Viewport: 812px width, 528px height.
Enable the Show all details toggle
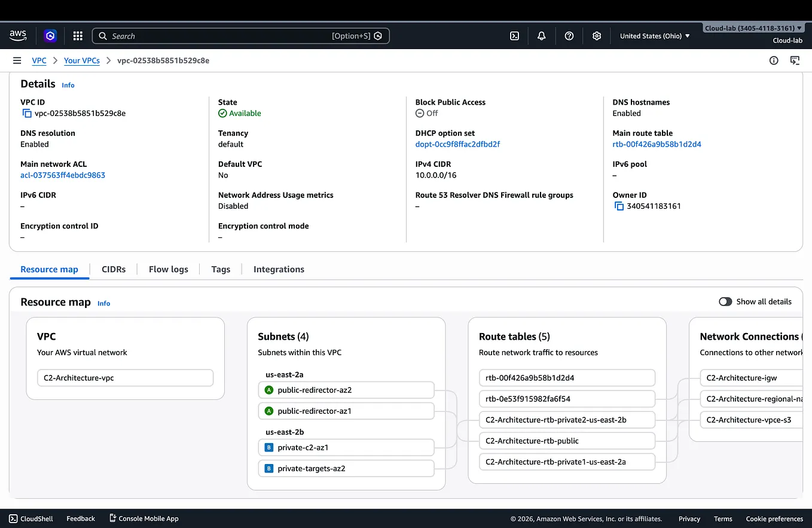click(725, 301)
